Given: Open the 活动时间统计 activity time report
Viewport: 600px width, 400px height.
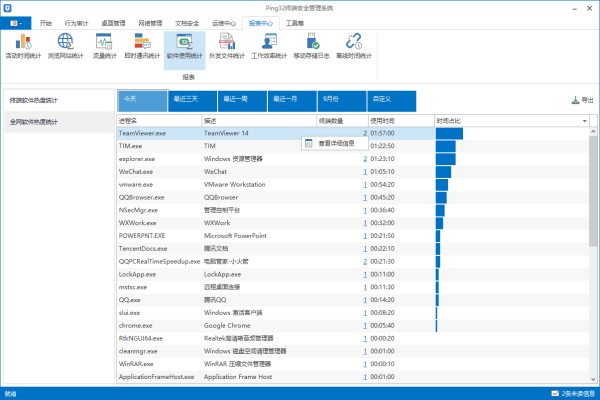Looking at the screenshot, I should pos(23,46).
